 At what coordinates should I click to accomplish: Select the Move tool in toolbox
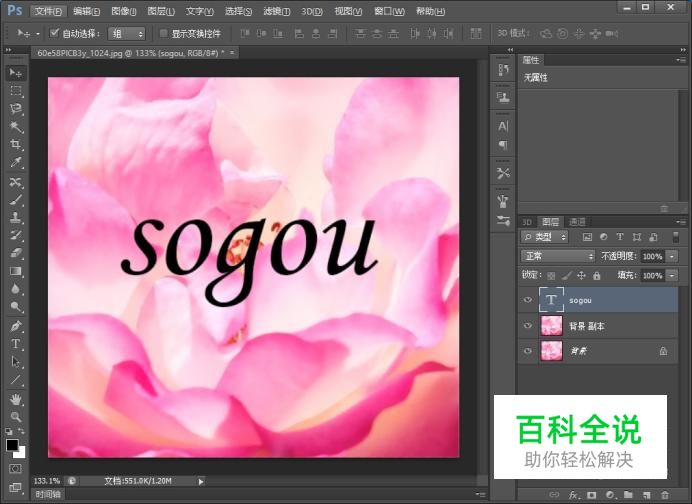(16, 73)
